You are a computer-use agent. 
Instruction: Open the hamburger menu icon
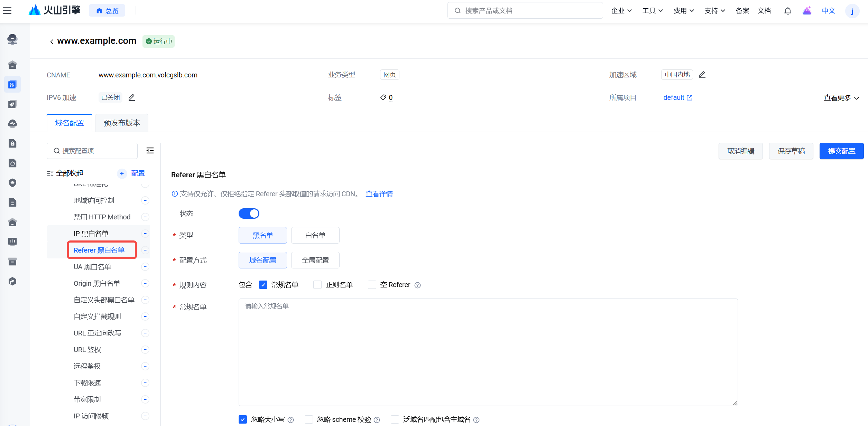(x=7, y=10)
